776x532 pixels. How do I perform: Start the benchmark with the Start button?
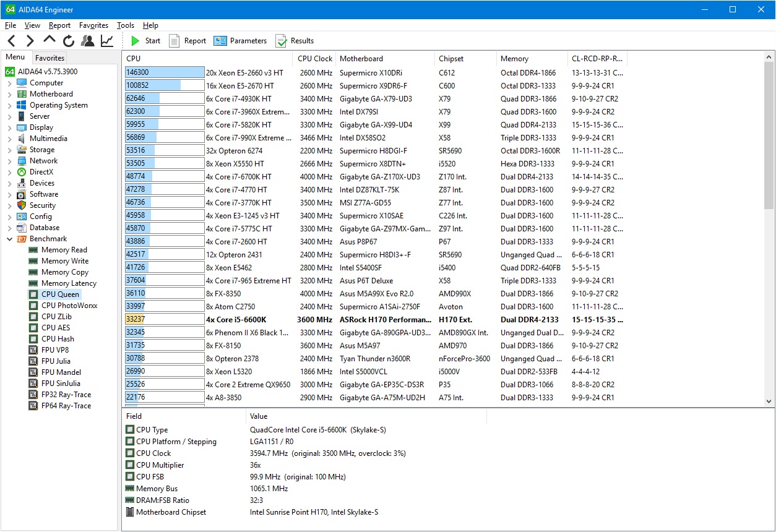coord(145,41)
